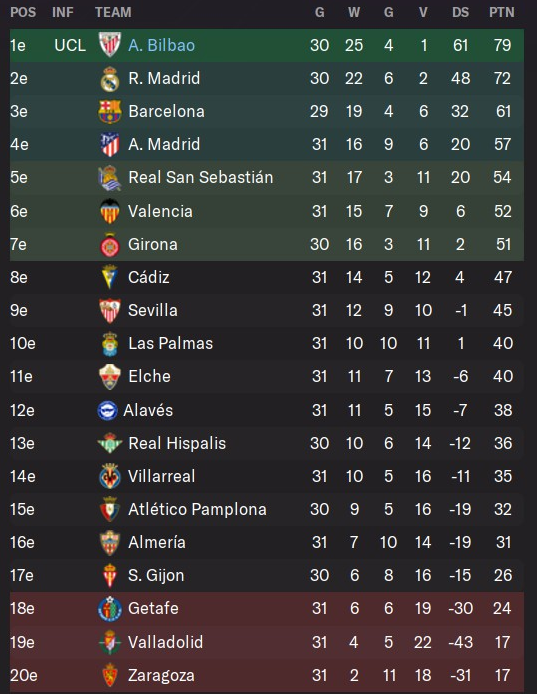Click the Alavés round blue badge
Image resolution: width=537 pixels, height=694 pixels.
pyautogui.click(x=107, y=410)
